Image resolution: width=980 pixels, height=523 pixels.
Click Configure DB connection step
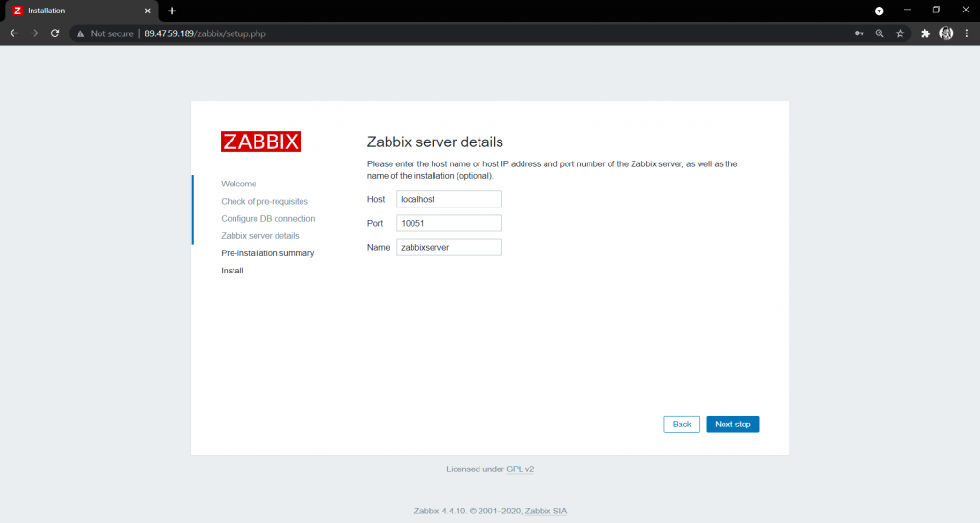(x=268, y=218)
